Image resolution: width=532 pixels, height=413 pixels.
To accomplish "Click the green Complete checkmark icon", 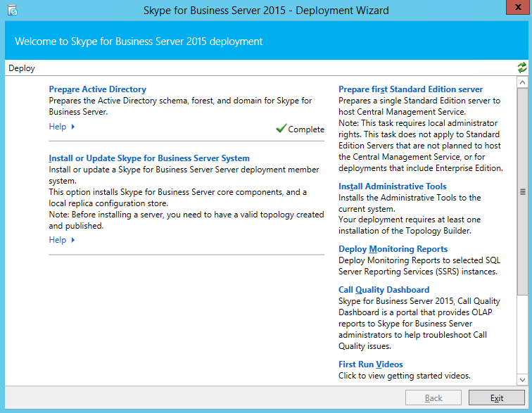I will (x=281, y=128).
